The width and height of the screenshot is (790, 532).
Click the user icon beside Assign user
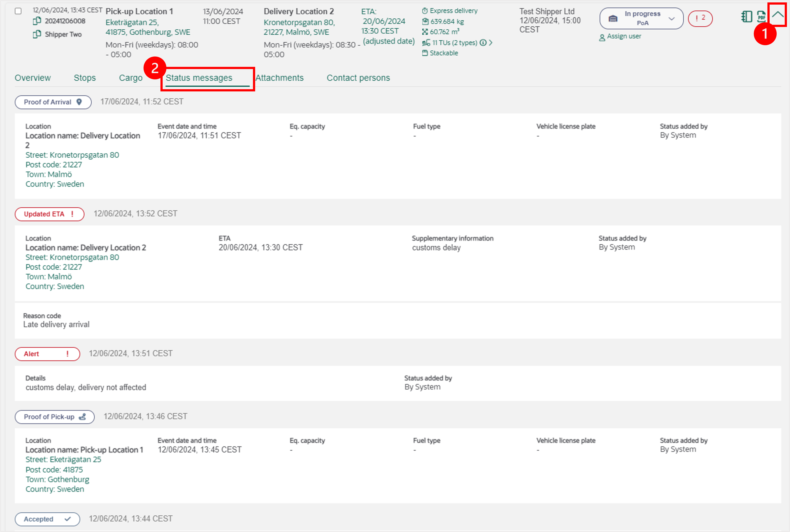pyautogui.click(x=602, y=37)
